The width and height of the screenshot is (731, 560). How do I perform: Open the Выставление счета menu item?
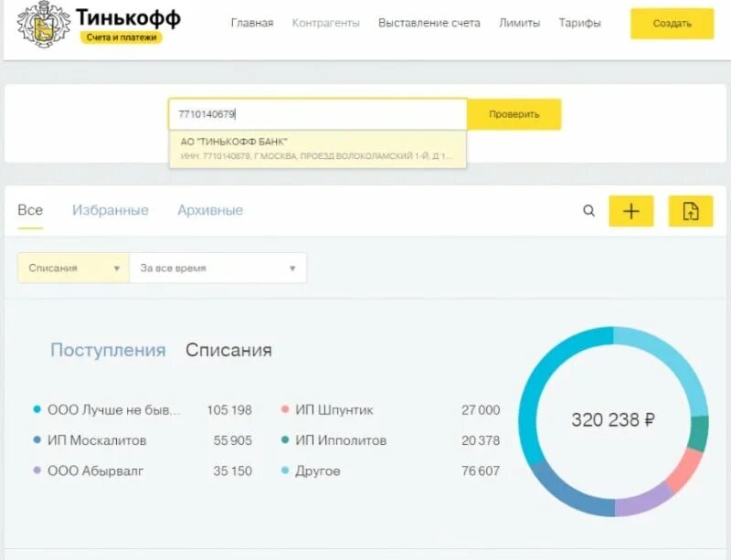[x=429, y=23]
